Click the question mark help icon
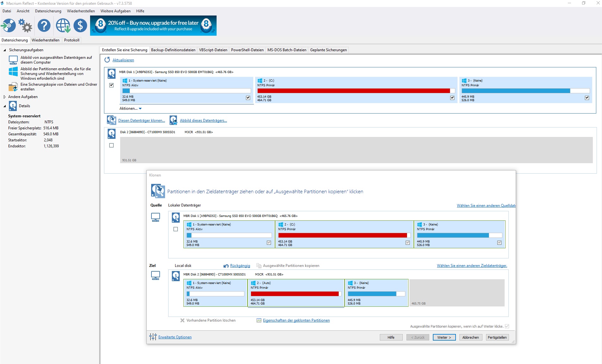The height and width of the screenshot is (364, 602). point(44,25)
